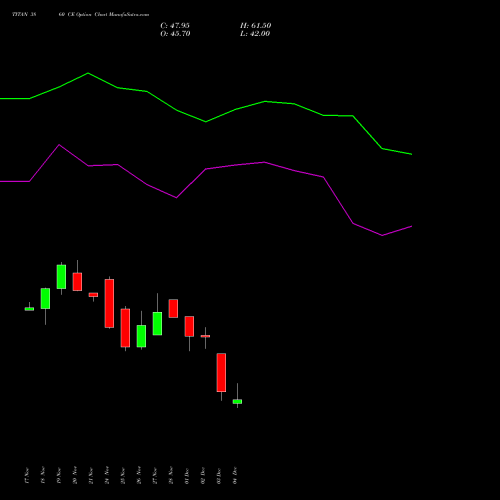Select the red candle for 20 Nov
The width and height of the screenshot is (500, 500).
click(x=77, y=282)
